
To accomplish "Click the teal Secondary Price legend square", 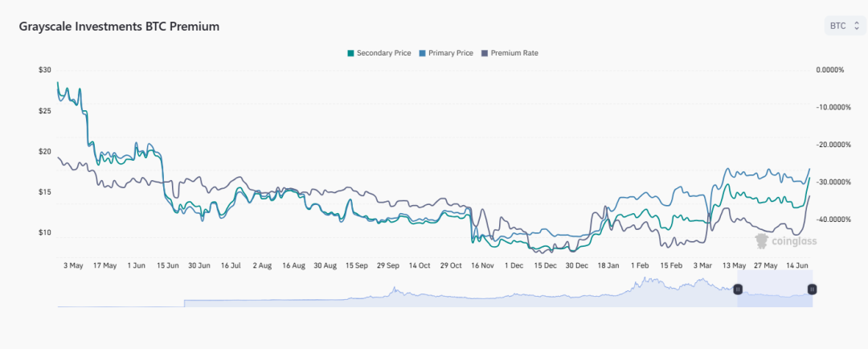I will [x=350, y=53].
